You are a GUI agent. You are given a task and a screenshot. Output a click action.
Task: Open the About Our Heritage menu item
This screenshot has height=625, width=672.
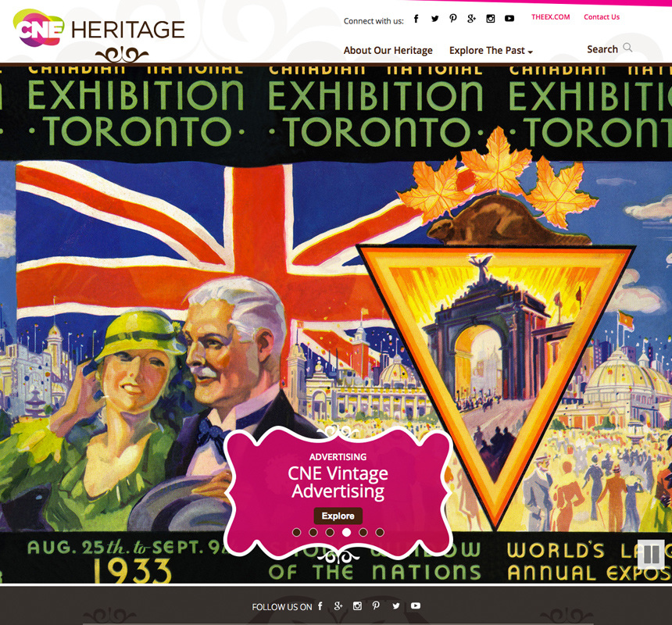click(388, 51)
